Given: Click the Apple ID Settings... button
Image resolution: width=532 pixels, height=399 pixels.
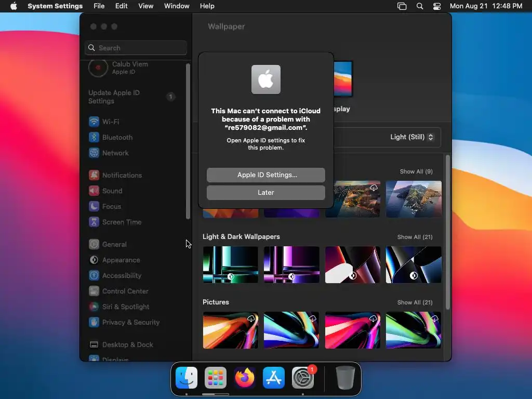Looking at the screenshot, I should [265, 175].
